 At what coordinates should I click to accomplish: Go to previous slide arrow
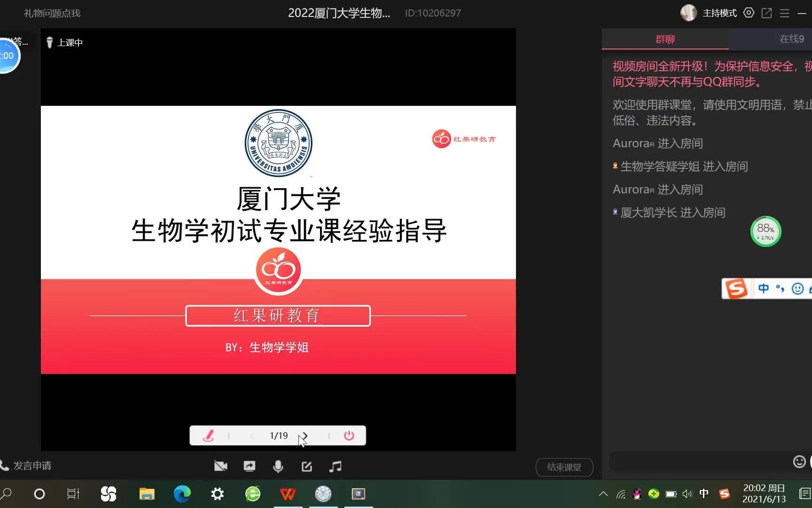click(x=252, y=436)
